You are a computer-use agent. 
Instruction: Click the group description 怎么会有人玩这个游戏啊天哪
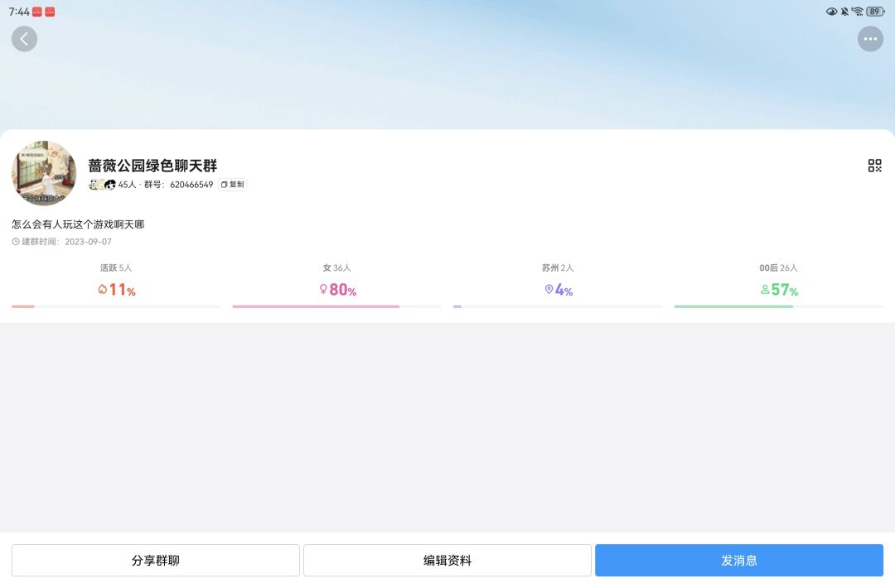78,224
